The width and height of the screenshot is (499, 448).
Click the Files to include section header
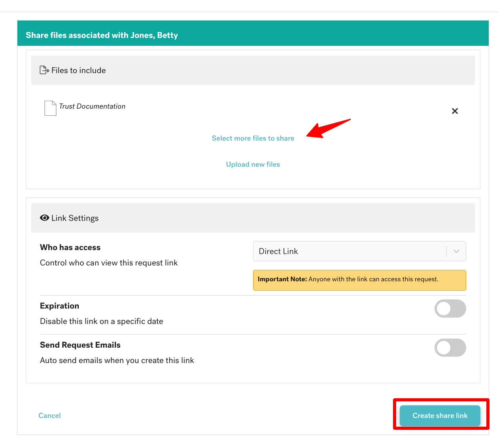tap(253, 70)
